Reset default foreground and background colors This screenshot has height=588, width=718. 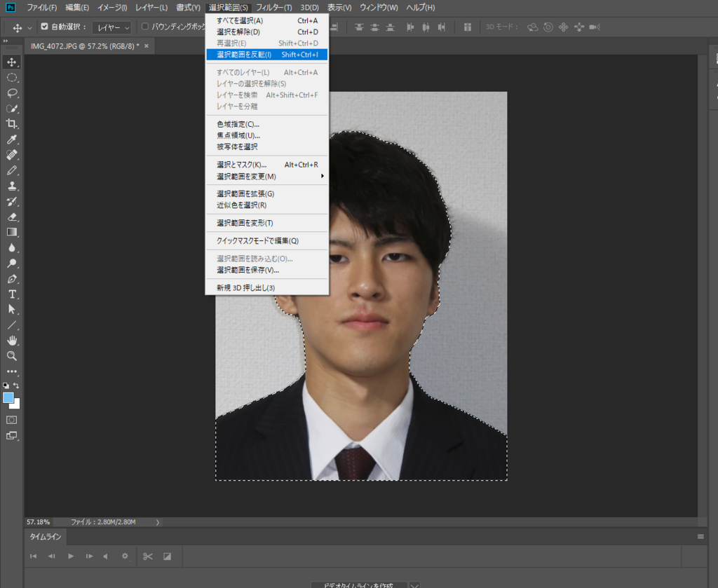pos(6,385)
